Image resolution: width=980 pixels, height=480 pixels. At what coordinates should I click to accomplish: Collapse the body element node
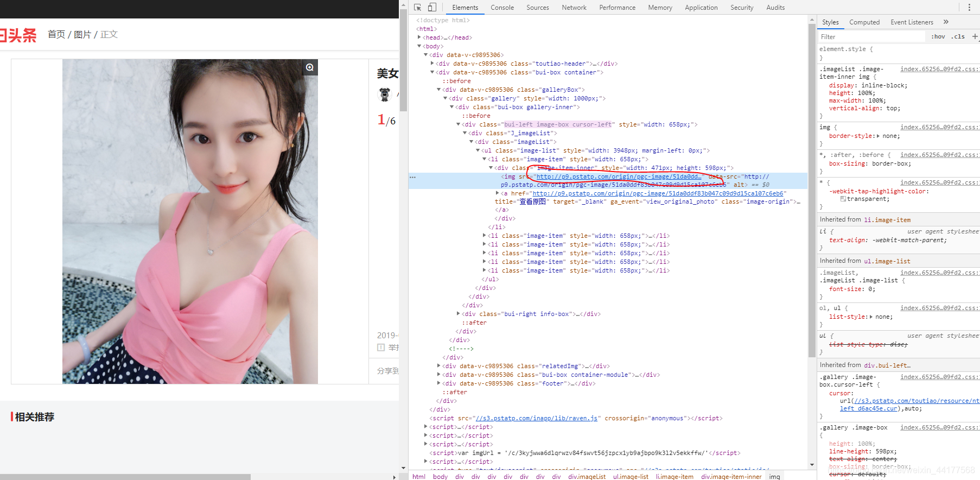419,46
